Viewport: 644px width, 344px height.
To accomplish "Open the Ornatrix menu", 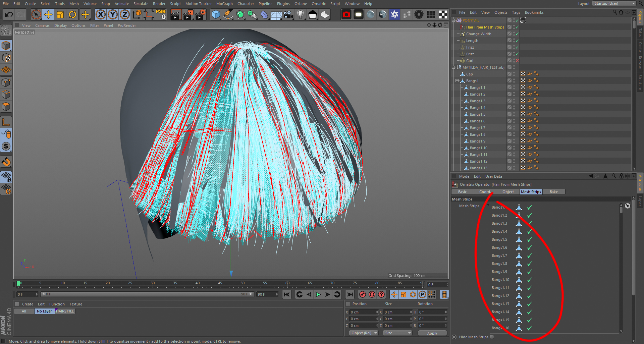I will pos(318,4).
